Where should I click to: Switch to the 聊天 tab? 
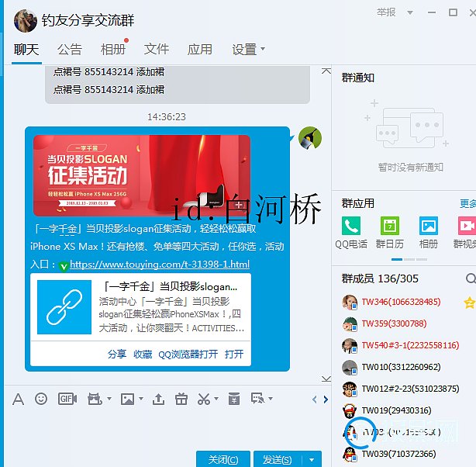tap(26, 49)
